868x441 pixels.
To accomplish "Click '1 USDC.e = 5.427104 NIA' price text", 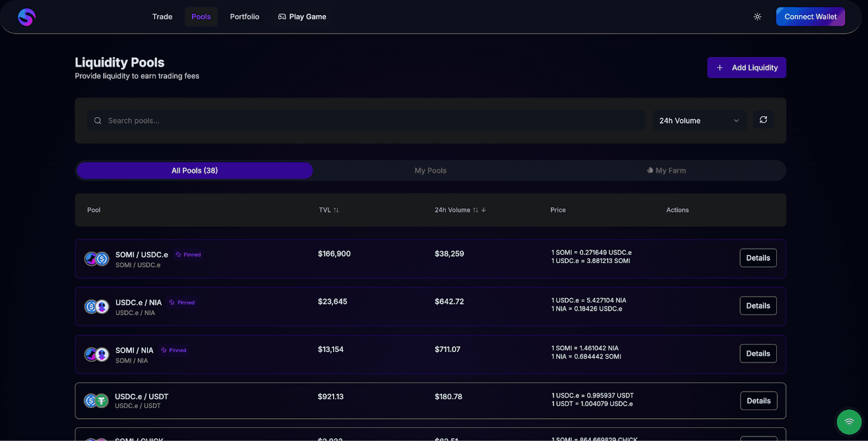I will pos(589,301).
